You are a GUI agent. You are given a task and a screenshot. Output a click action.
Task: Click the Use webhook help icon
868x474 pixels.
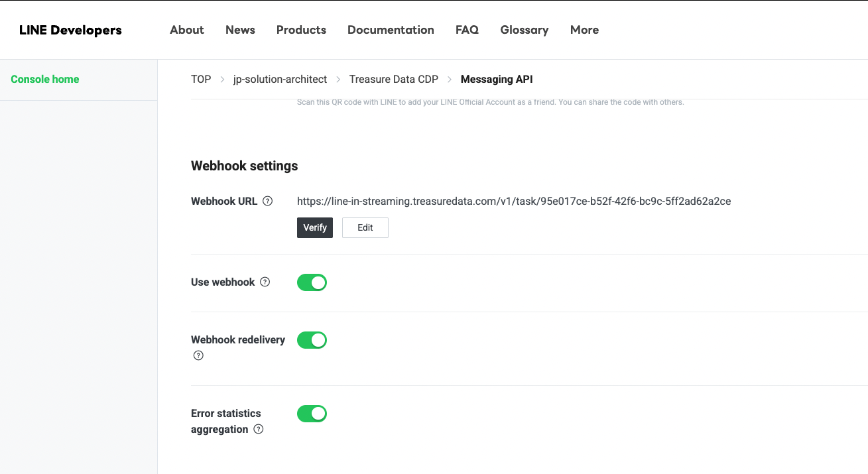coord(265,282)
